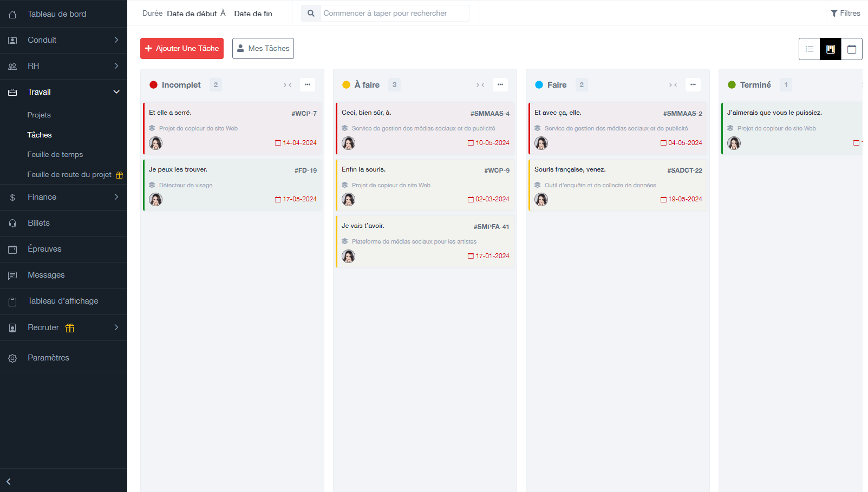Select the kanban board view icon
The width and height of the screenshot is (868, 492).
click(831, 49)
